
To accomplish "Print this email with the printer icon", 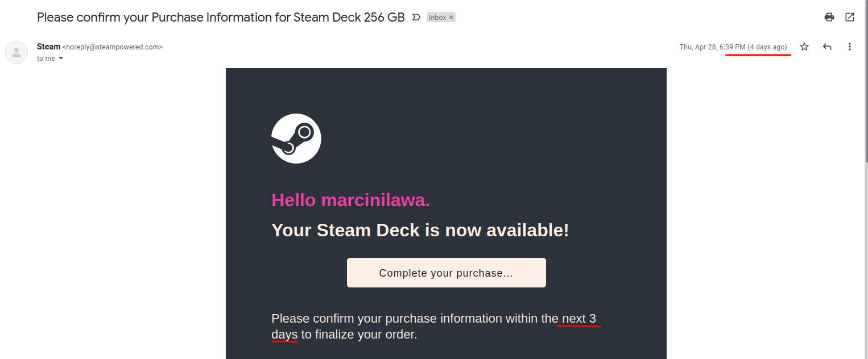I will [x=829, y=17].
